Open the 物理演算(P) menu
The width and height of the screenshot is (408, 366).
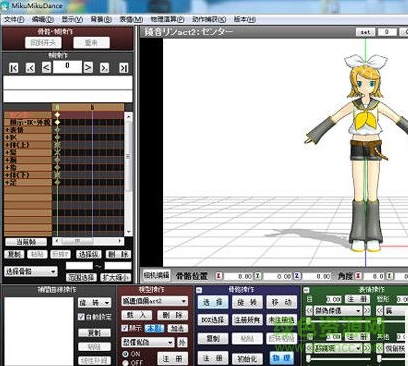pos(167,20)
